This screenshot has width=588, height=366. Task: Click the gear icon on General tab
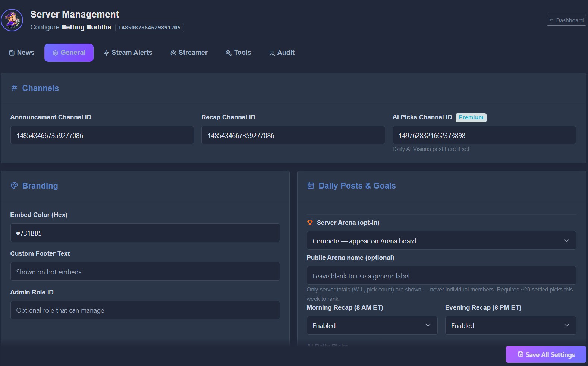point(55,53)
